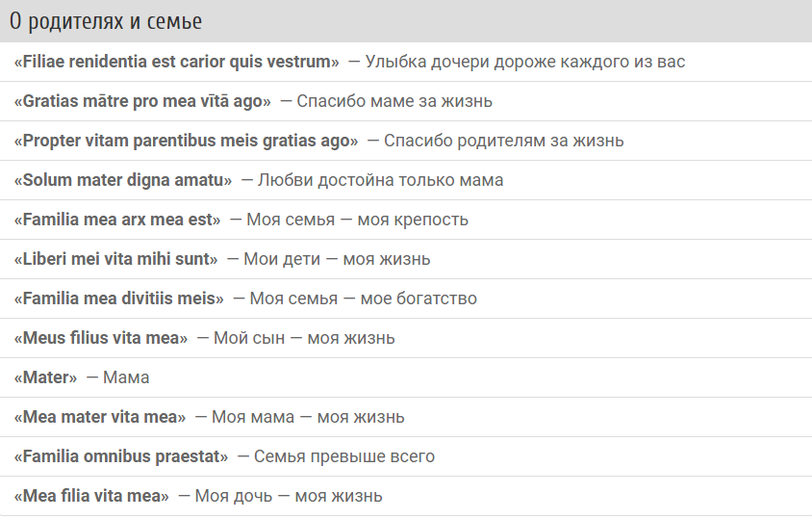Screen dimensions: 812x519
Task: Click the phrase «Gratias mātre pro mea vītā ago»
Action: click(142, 101)
